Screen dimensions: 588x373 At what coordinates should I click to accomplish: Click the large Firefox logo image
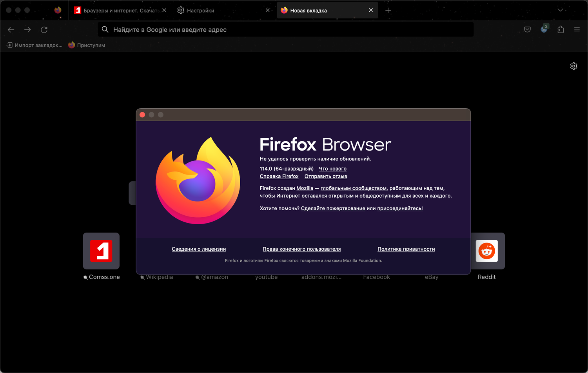(198, 180)
